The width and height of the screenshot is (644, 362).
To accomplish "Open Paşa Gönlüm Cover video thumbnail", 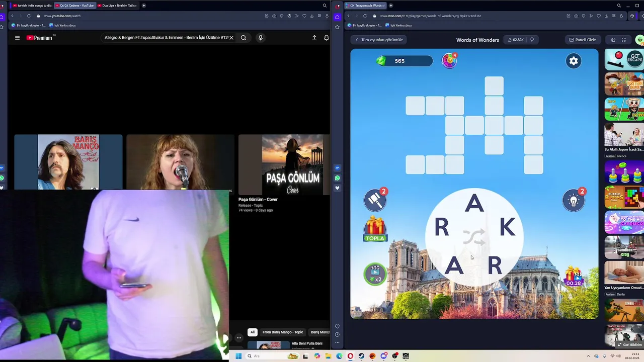I will pyautogui.click(x=284, y=164).
